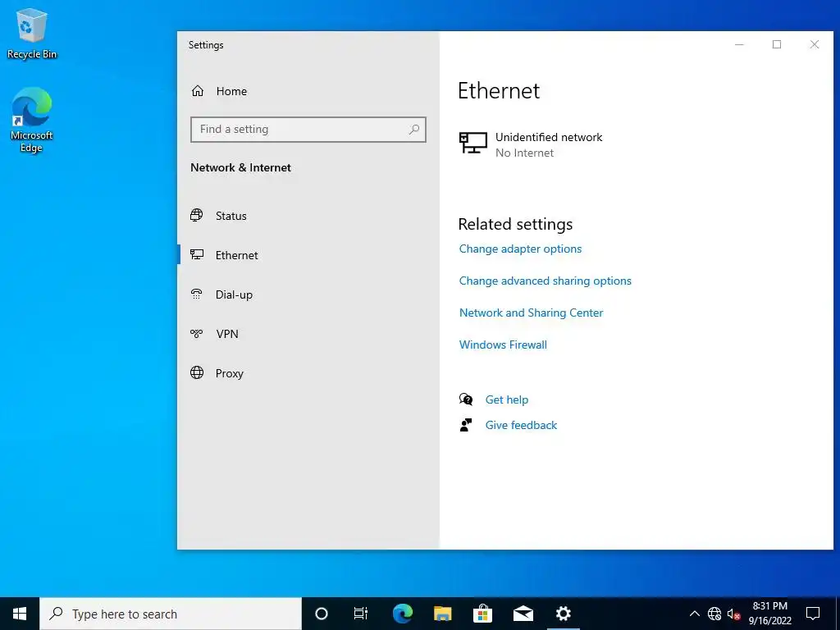Image resolution: width=840 pixels, height=630 pixels.
Task: Click the Ethernet monitor icon in sidebar
Action: tap(197, 254)
